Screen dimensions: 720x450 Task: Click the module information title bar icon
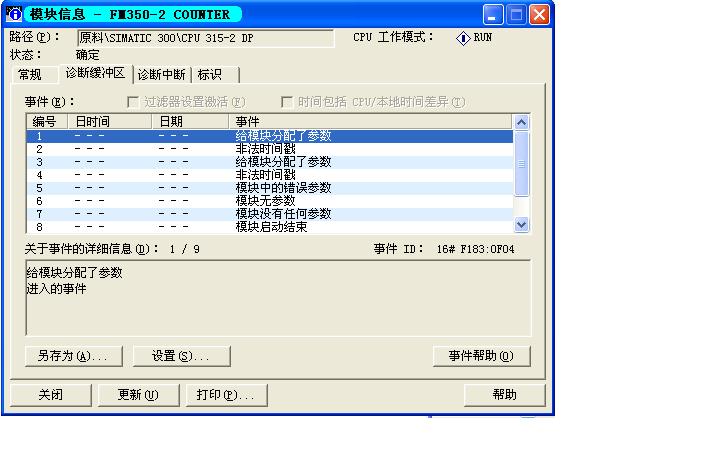click(14, 14)
